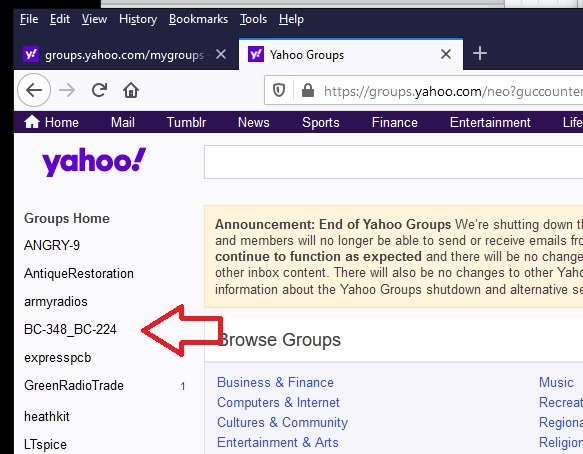Close the groups.yahoo.com/mygroups tab

[221, 54]
